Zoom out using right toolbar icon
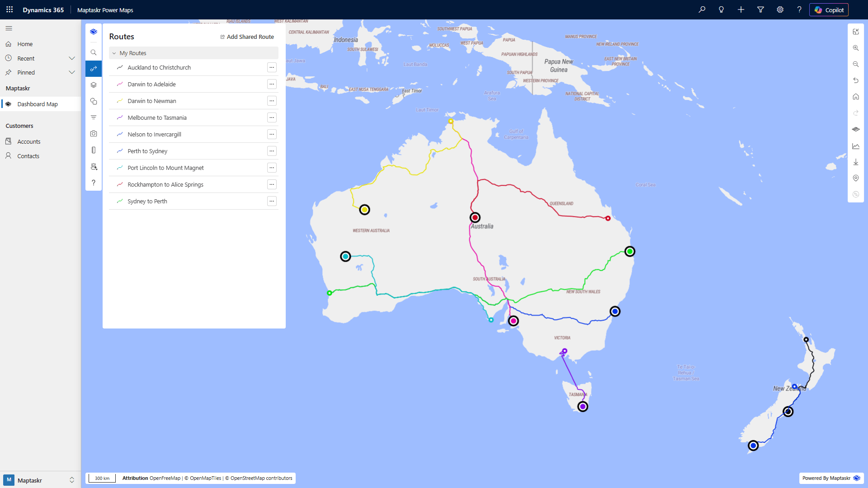The width and height of the screenshot is (868, 488). click(x=856, y=64)
